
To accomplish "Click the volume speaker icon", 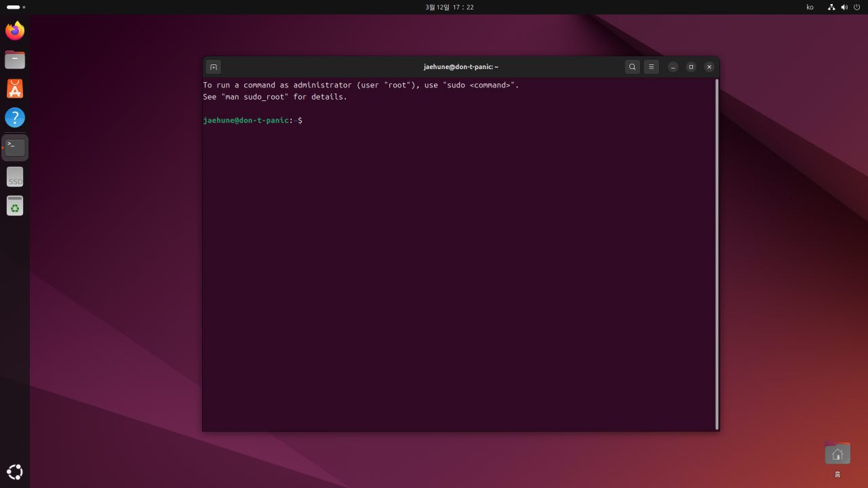I will point(844,7).
